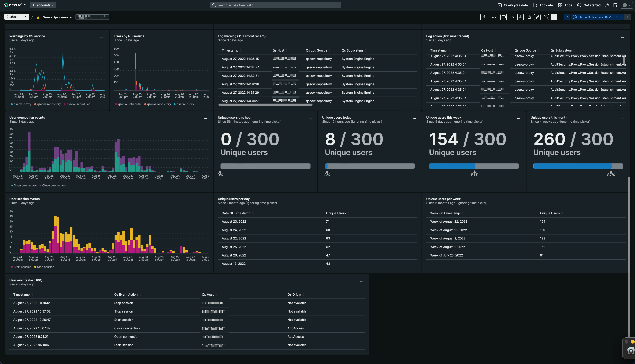Open the Since 3 days ago time picker
635x364 pixels.
point(596,17)
